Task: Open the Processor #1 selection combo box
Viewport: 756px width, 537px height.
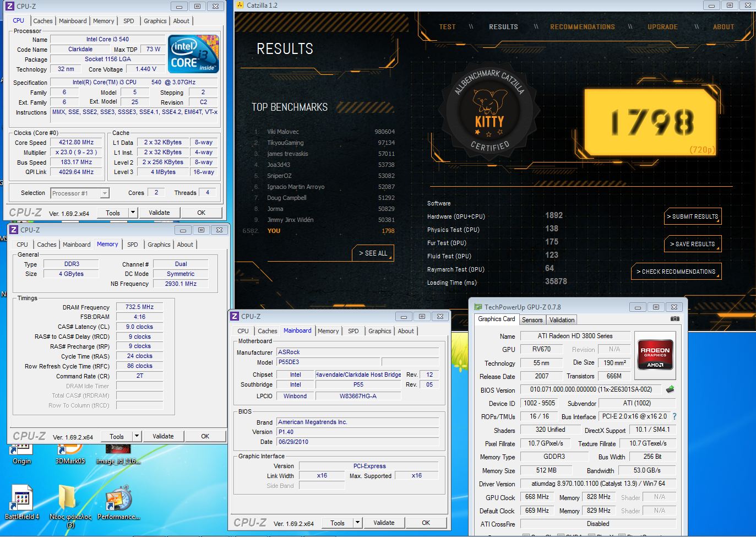Action: pos(80,193)
